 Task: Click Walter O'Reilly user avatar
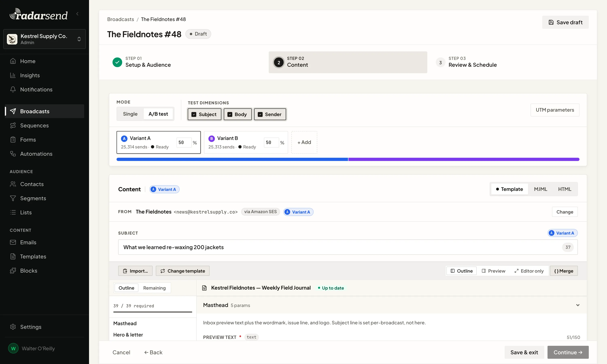click(x=13, y=349)
